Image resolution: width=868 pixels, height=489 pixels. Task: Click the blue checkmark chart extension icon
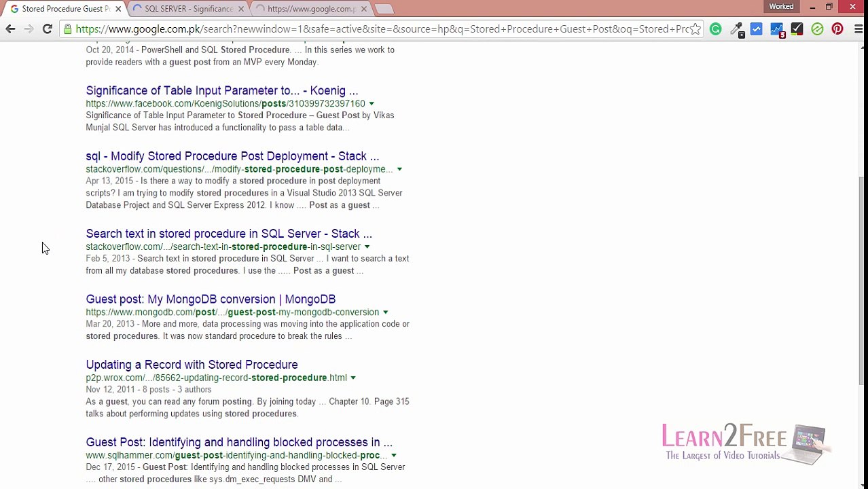(757, 29)
